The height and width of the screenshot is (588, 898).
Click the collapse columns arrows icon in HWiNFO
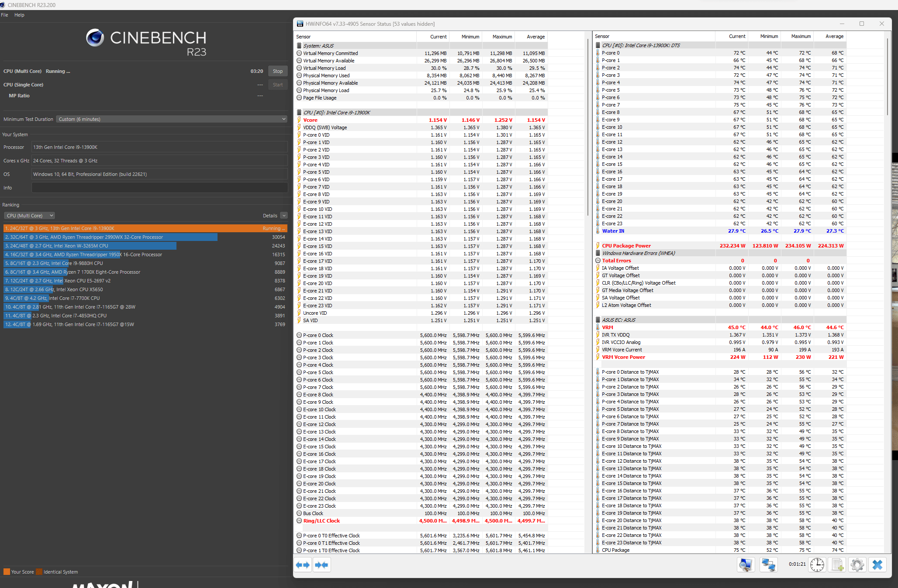tap(322, 565)
